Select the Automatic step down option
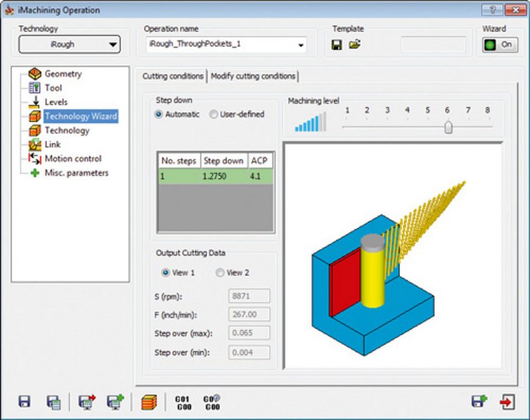The image size is (530, 420). pos(159,114)
